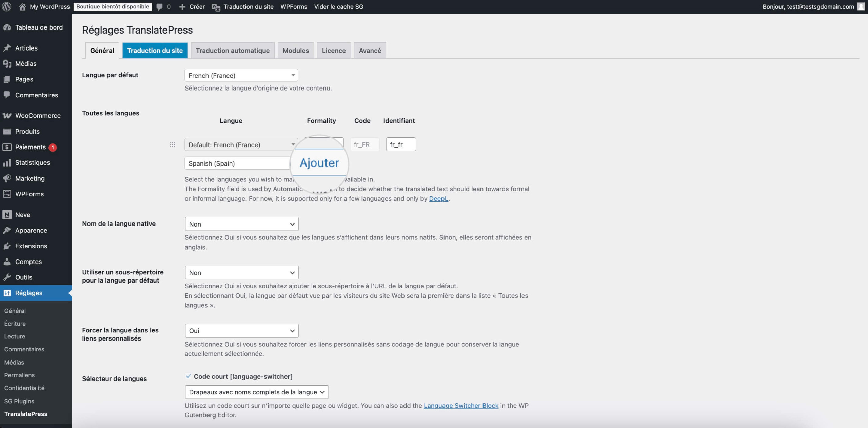Follow the Language Switcher Block link
This screenshot has height=428, width=868.
coord(461,405)
